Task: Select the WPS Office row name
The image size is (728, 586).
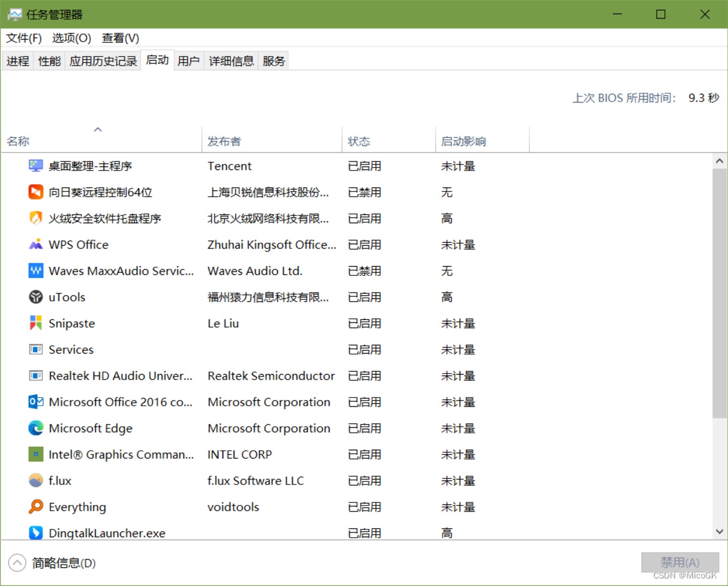Action: 79,245
